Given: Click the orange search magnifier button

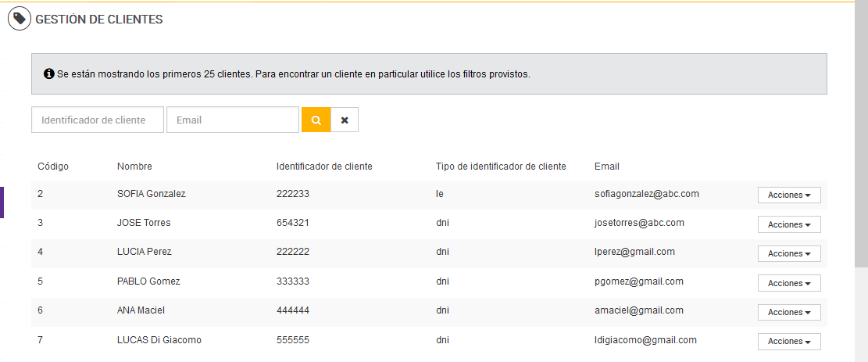Looking at the screenshot, I should click(316, 120).
